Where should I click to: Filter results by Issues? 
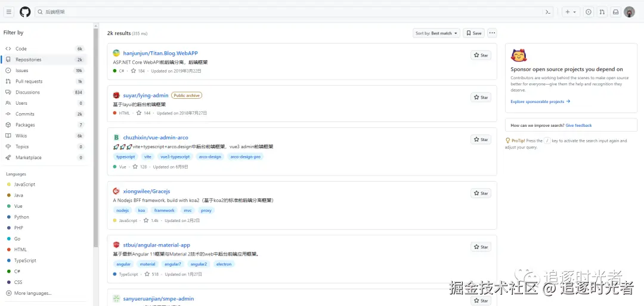44,71
